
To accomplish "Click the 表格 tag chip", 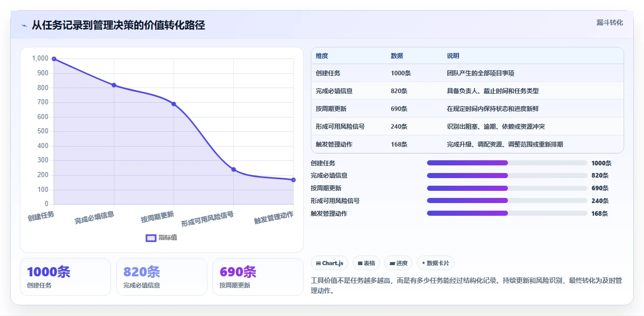I will point(366,263).
